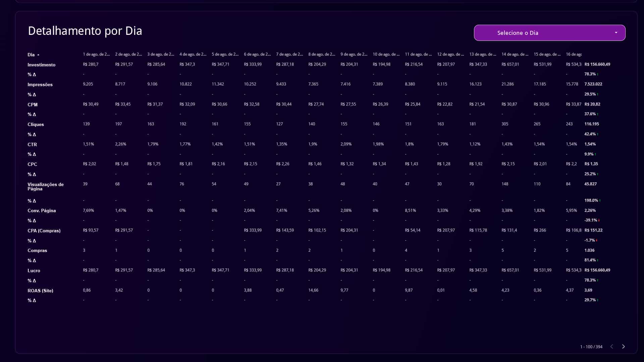Select the CTR row label
This screenshot has height=362, width=644.
[x=32, y=144]
